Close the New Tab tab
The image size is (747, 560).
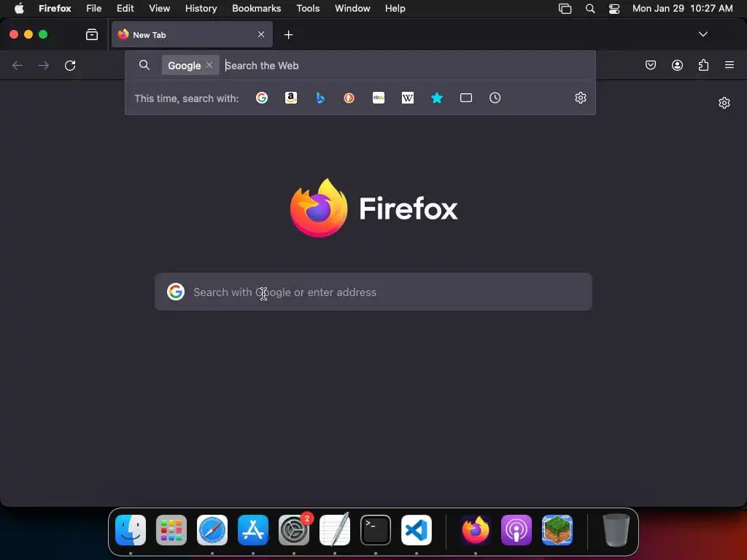[261, 34]
